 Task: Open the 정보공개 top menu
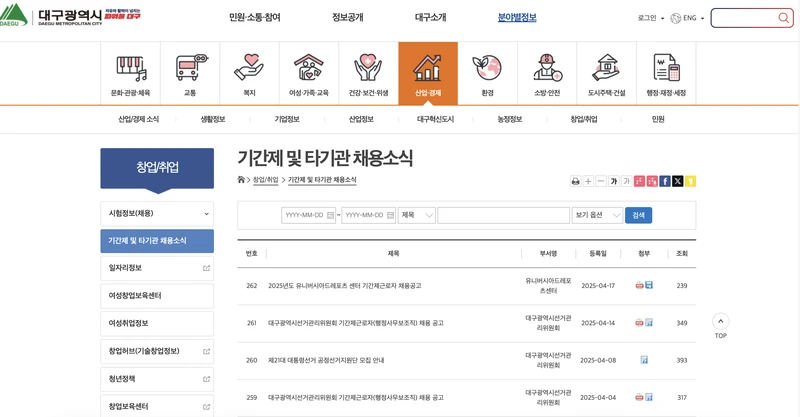click(x=347, y=17)
